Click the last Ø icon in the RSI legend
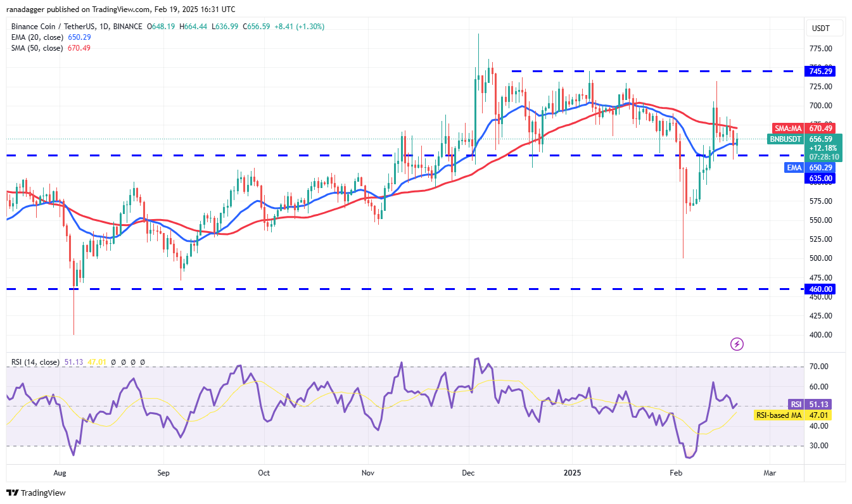Image resolution: width=852 pixels, height=504 pixels. 142,362
